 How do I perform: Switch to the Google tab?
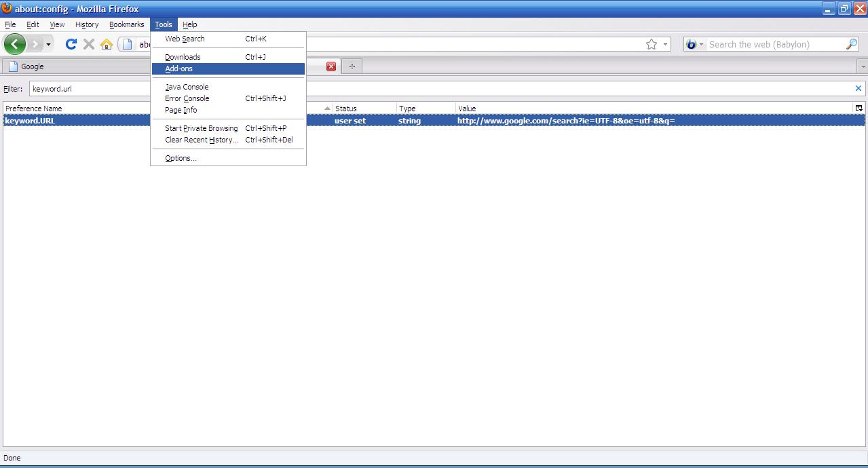[x=32, y=66]
